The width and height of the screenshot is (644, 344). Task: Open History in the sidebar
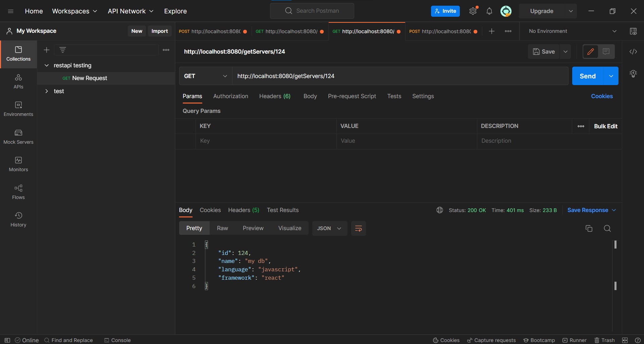(x=18, y=220)
